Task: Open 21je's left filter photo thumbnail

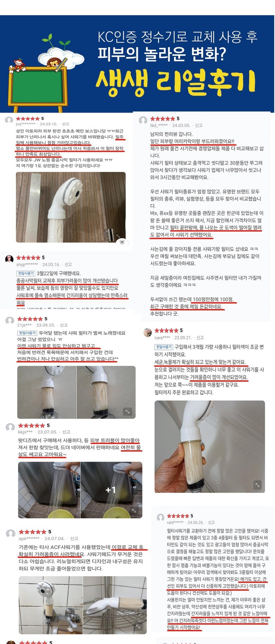Action: 47,392
